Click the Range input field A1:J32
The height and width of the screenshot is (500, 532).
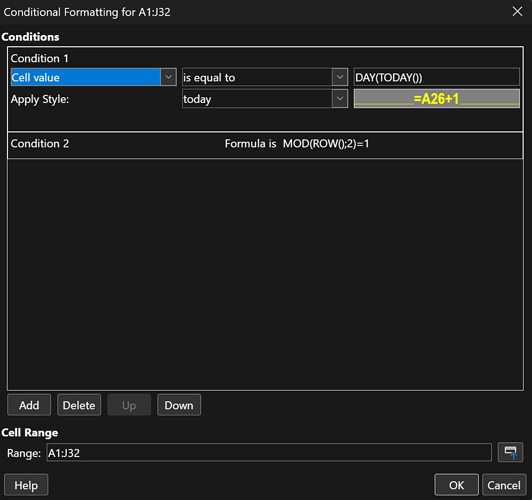(269, 453)
